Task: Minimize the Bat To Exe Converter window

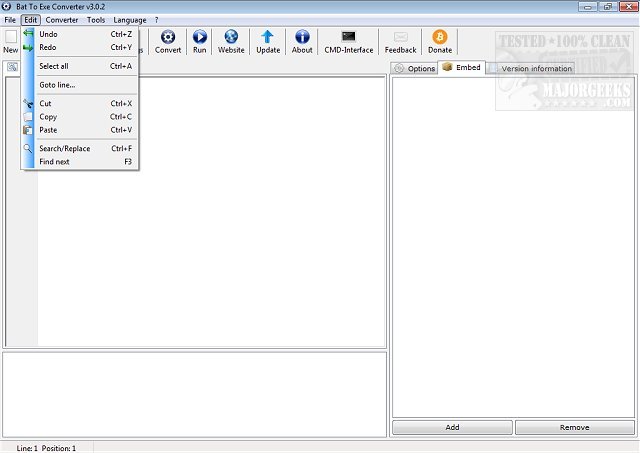Action: pyautogui.click(x=588, y=7)
